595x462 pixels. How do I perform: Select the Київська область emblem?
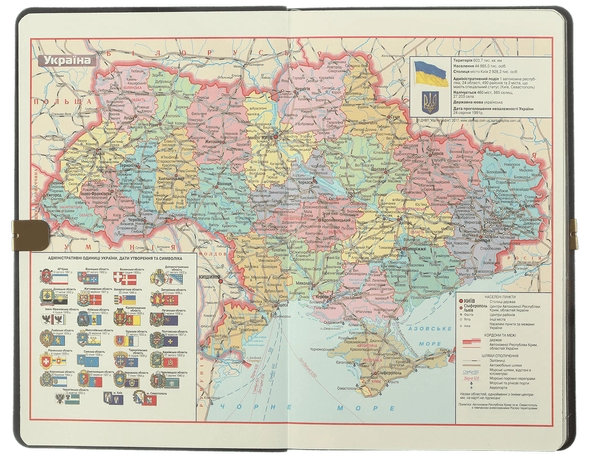[83, 319]
